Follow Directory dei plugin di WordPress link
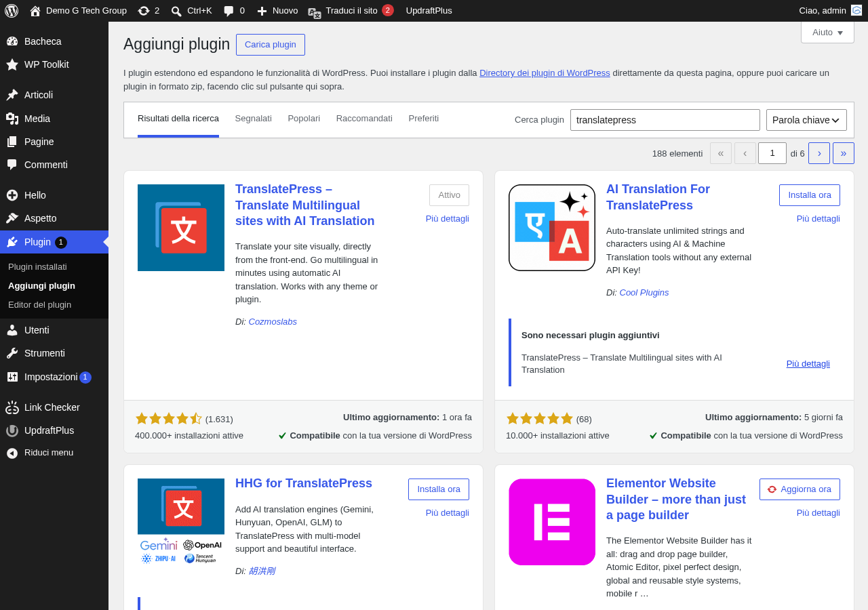 pos(545,73)
